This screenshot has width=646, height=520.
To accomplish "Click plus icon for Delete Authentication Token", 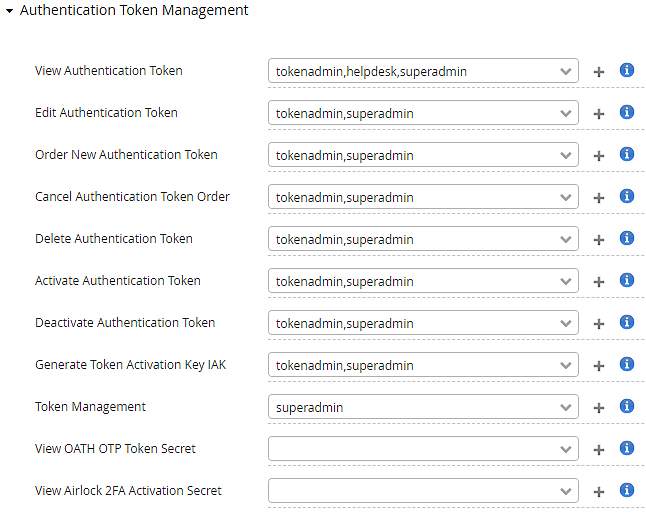I will (x=599, y=240).
